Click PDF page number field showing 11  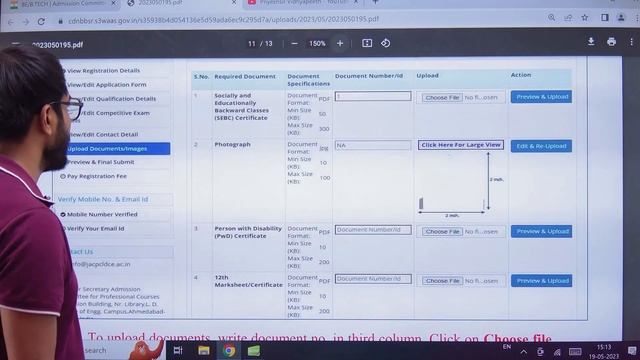pos(252,44)
